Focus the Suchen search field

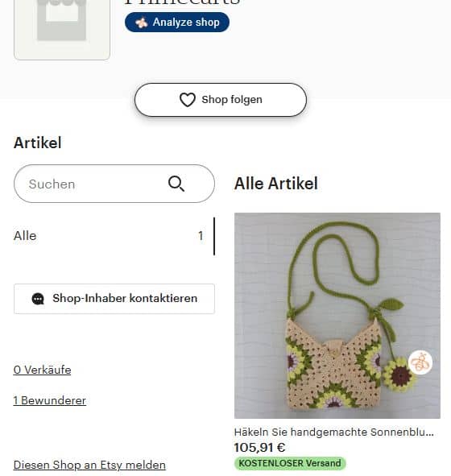114,184
